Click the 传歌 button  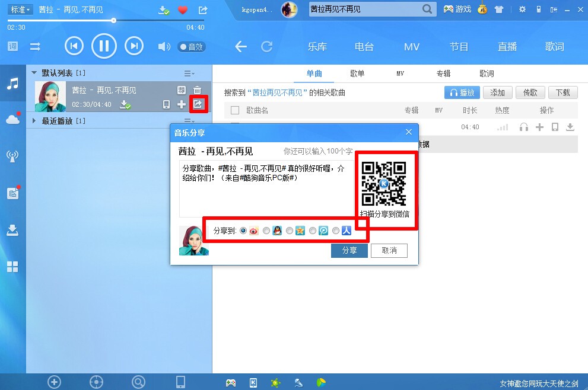pos(530,92)
